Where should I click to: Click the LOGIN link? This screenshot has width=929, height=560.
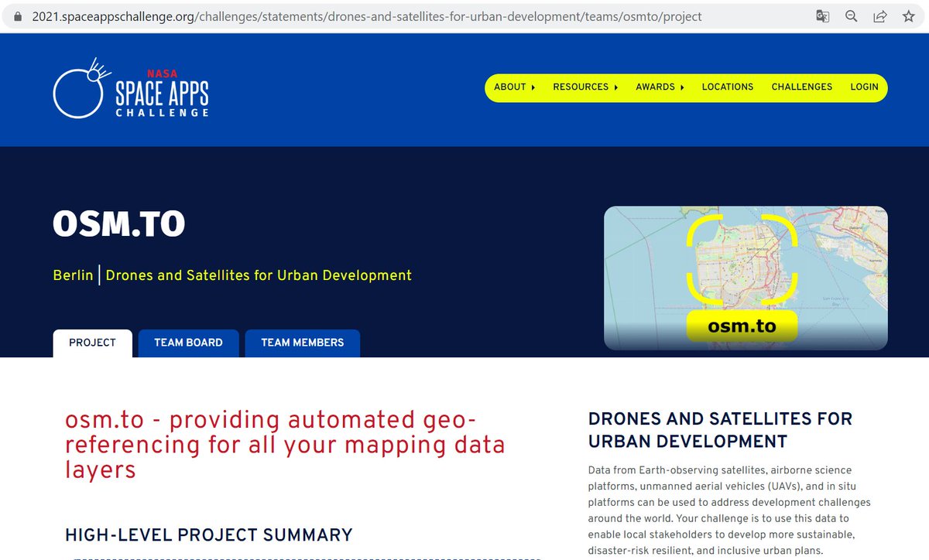864,87
